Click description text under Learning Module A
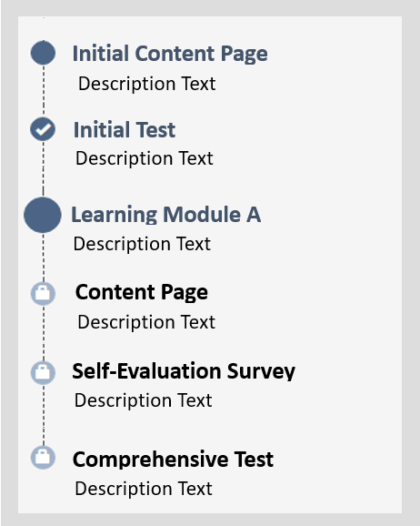The width and height of the screenshot is (420, 526). click(142, 244)
